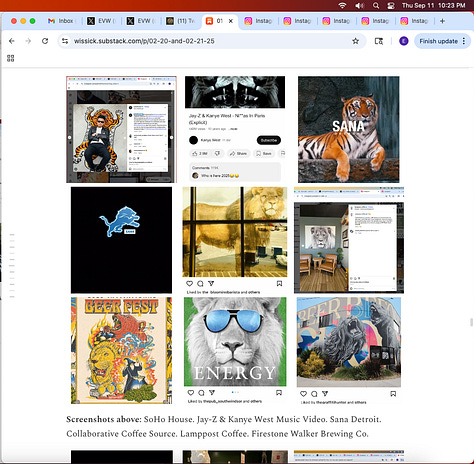This screenshot has width=474, height=464.
Task: Save bookmark icon under lion window post
Action: coord(279,283)
